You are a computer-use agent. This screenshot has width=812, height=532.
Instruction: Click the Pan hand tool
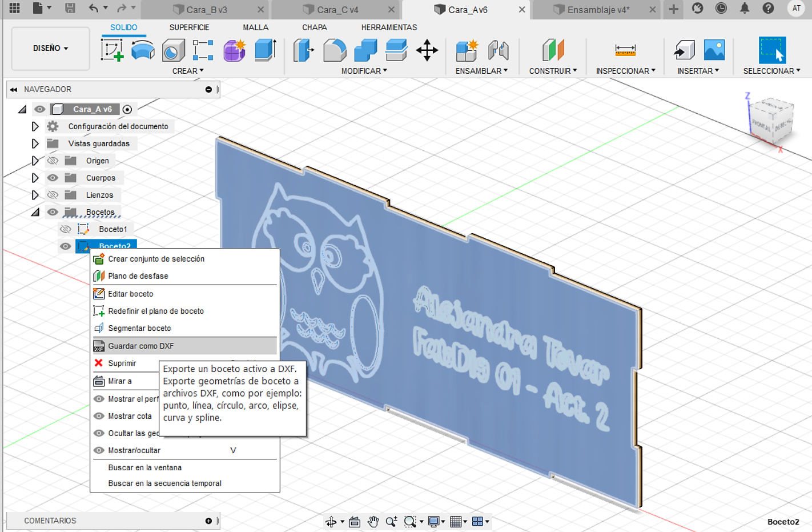click(373, 521)
